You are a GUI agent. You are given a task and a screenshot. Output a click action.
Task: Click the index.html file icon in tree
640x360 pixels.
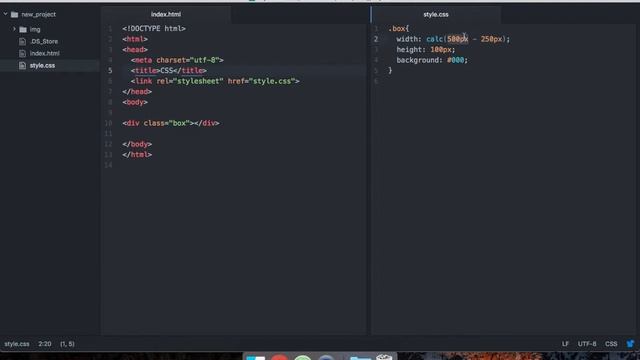tap(22, 53)
